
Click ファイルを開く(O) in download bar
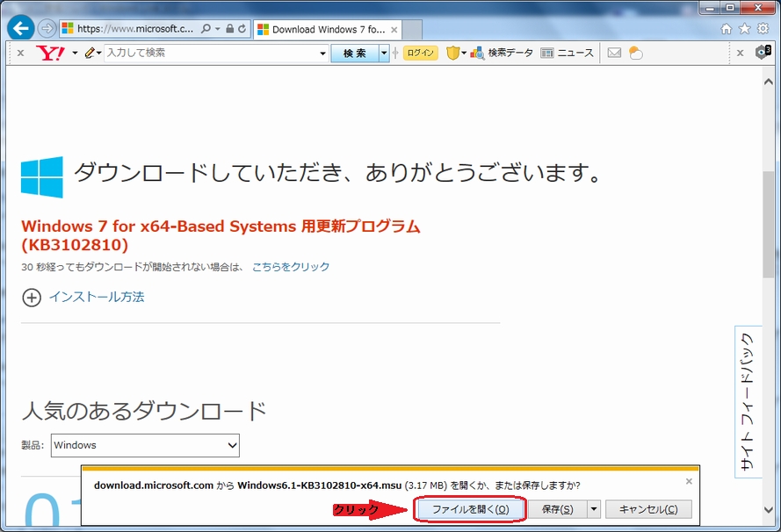coord(470,509)
